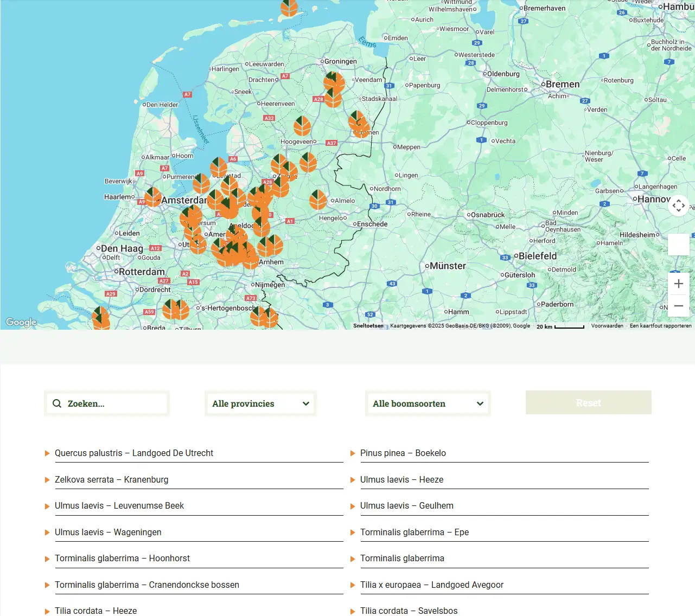This screenshot has height=616, width=695.
Task: Click the map zoom in plus button
Action: click(678, 284)
